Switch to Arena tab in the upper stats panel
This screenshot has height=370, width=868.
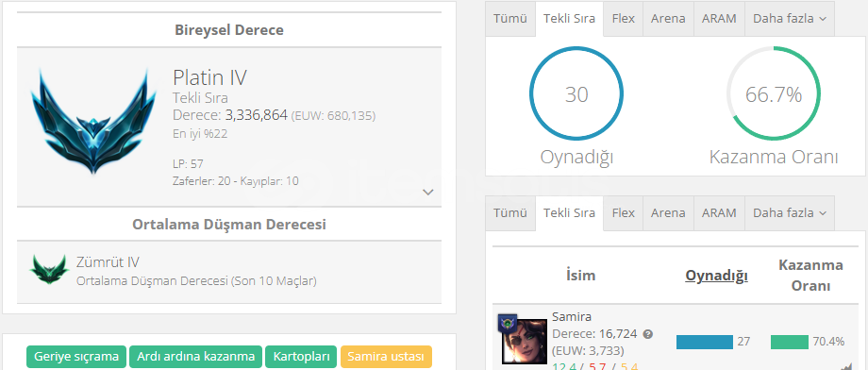tap(668, 18)
